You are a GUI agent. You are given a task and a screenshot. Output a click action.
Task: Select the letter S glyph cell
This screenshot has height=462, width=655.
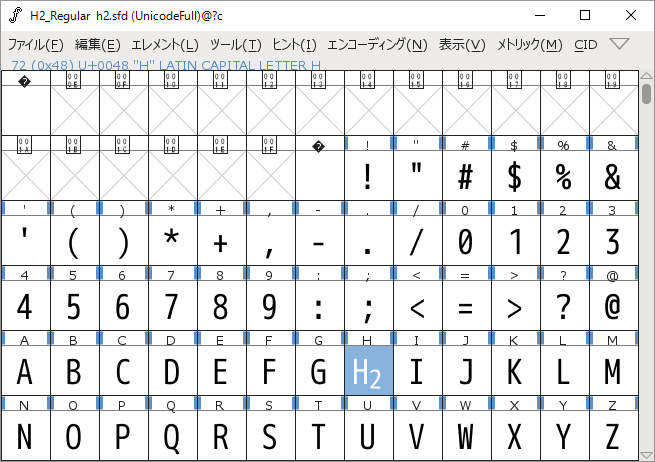[x=271, y=436]
